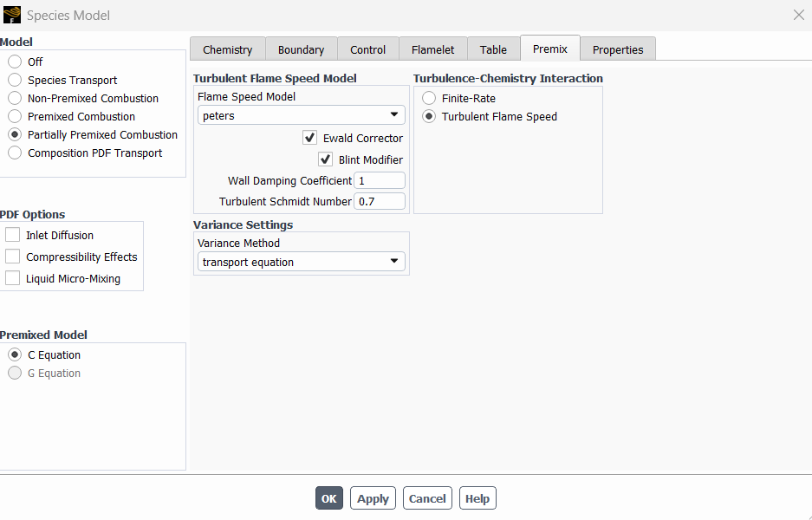The image size is (812, 520).
Task: Open the Flame Speed Model dropdown
Action: 301,115
